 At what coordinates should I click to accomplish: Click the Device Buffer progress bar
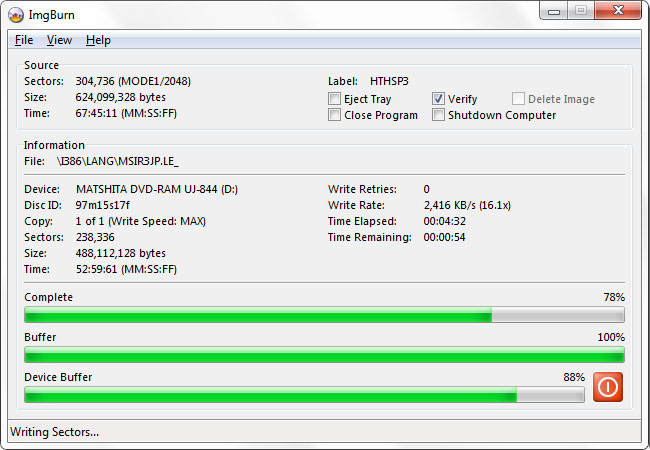[x=304, y=394]
